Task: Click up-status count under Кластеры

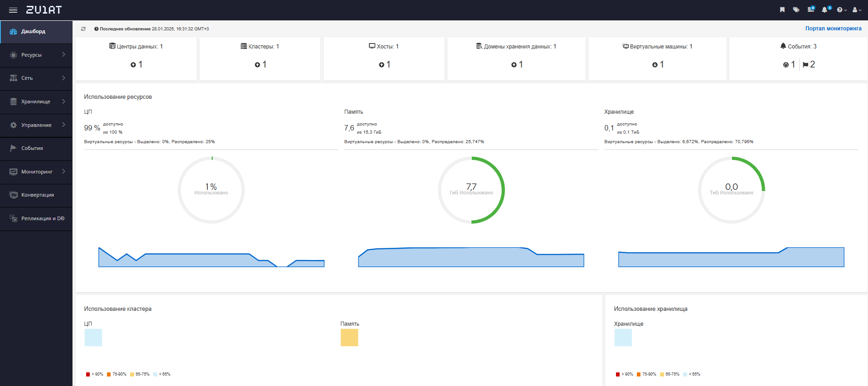Action: pyautogui.click(x=261, y=65)
